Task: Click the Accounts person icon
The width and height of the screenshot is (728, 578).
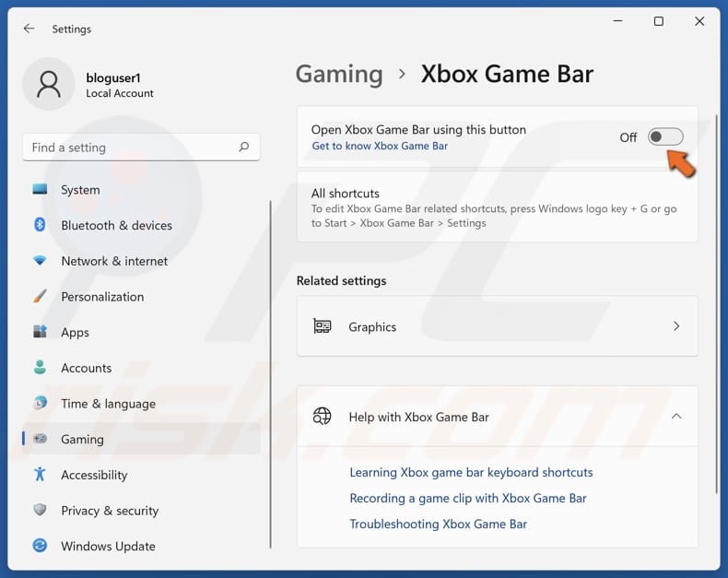Action: (x=40, y=367)
